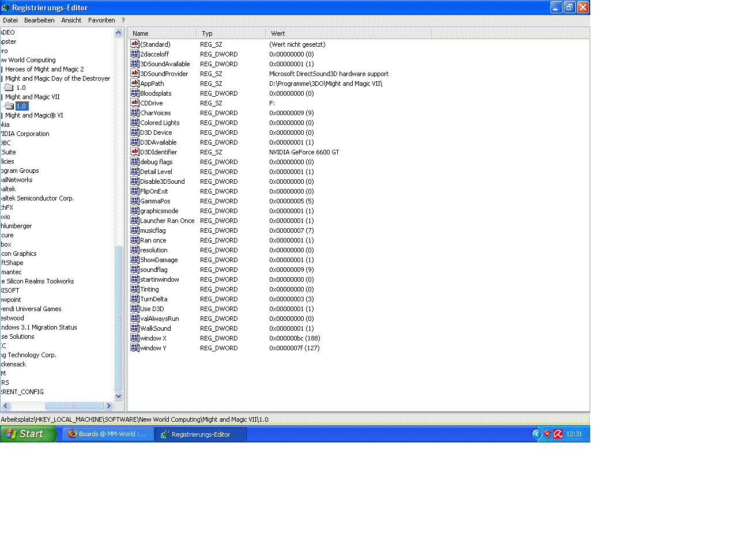The height and width of the screenshot is (560, 747).
Task: Click the DWORD icon for FlipOnExit
Action: pyautogui.click(x=135, y=191)
